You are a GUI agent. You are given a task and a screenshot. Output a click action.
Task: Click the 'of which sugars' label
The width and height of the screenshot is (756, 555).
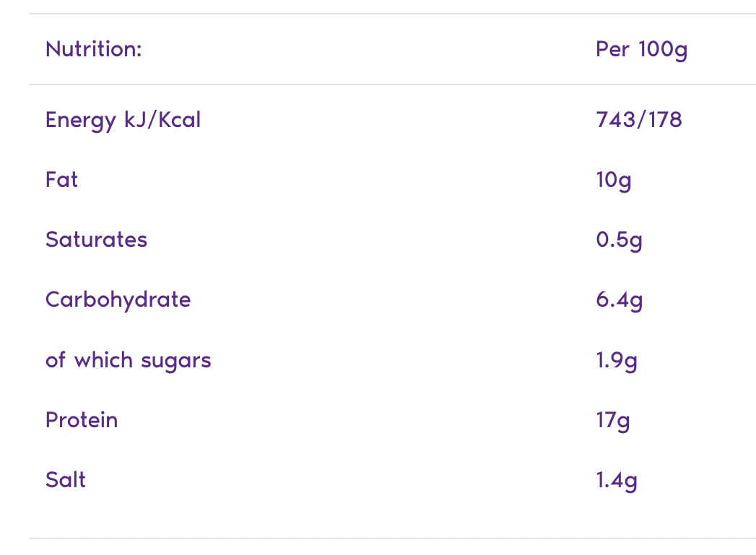tap(128, 359)
